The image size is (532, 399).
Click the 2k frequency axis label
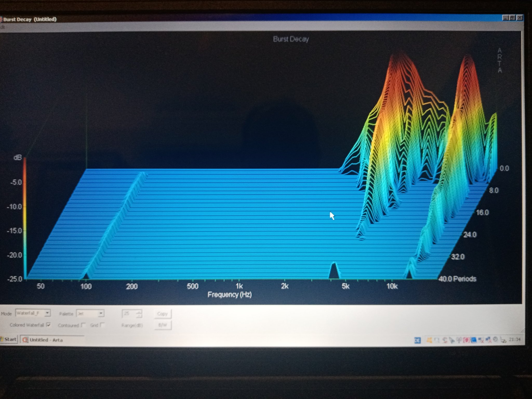[285, 286]
